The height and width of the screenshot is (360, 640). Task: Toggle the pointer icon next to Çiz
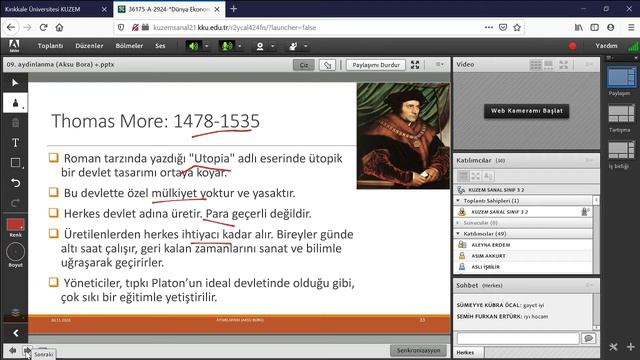coord(327,65)
